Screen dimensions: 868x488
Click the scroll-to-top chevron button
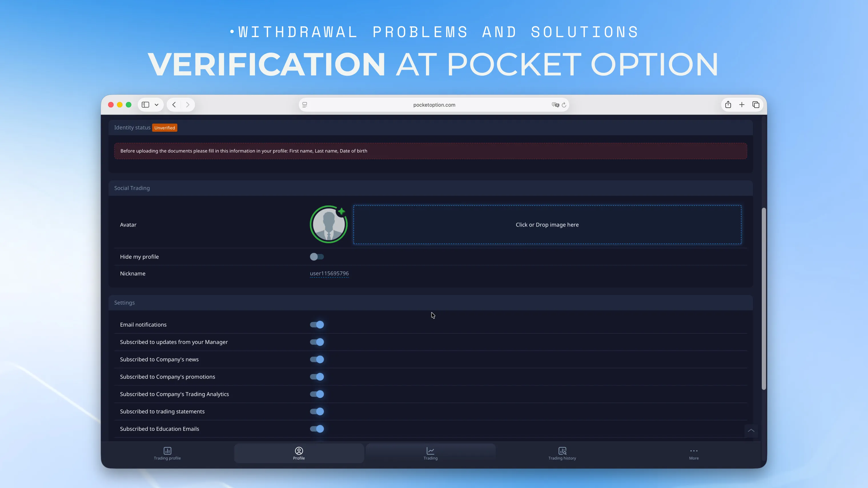pos(751,431)
